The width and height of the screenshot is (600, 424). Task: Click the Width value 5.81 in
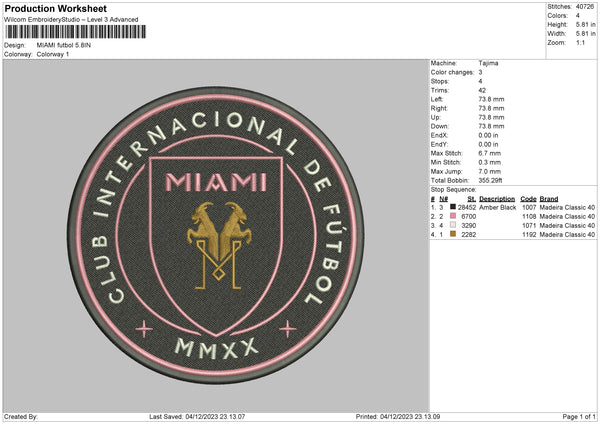[x=585, y=34]
